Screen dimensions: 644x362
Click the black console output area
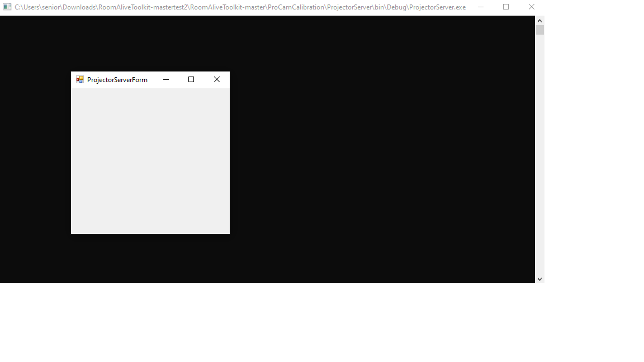pos(363,168)
